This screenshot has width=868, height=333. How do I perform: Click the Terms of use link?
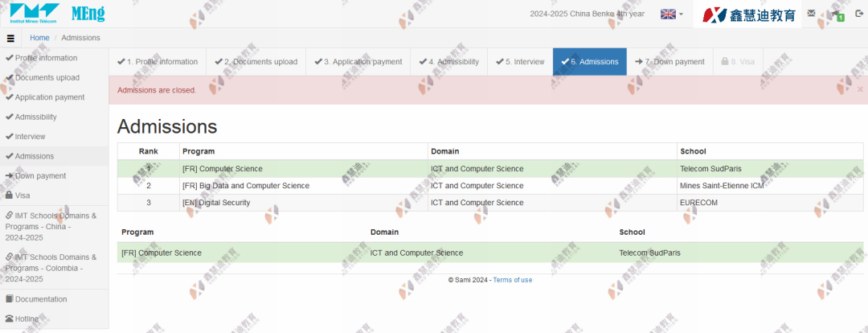click(x=513, y=281)
